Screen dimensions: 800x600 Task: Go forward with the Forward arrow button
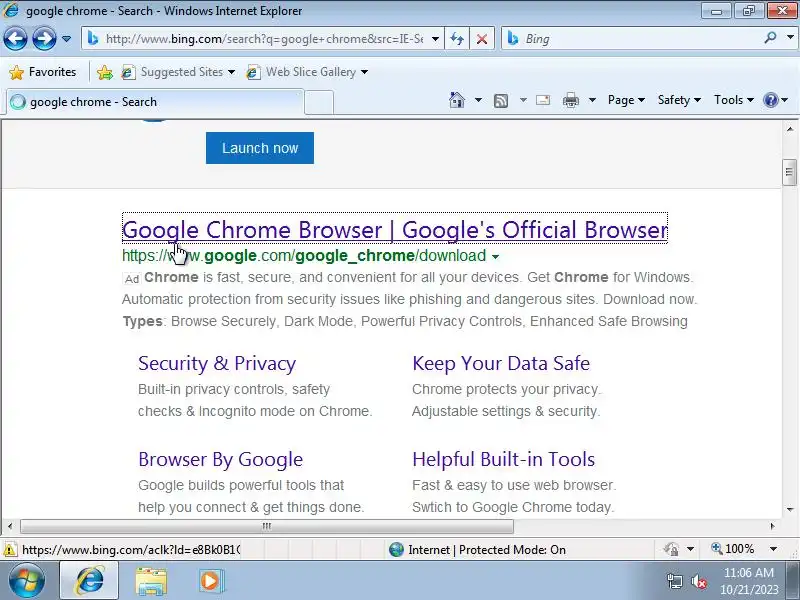tap(44, 39)
